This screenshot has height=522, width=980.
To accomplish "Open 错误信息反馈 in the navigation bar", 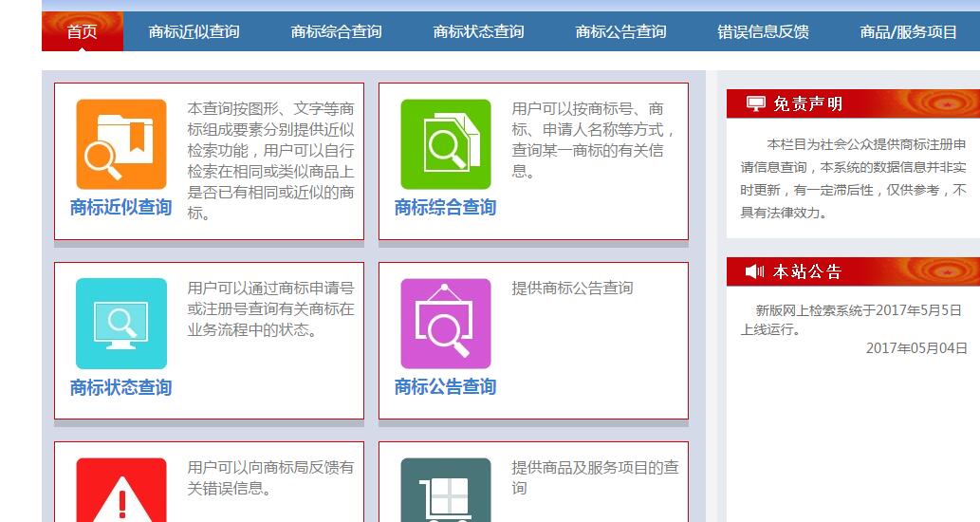I will [x=763, y=31].
